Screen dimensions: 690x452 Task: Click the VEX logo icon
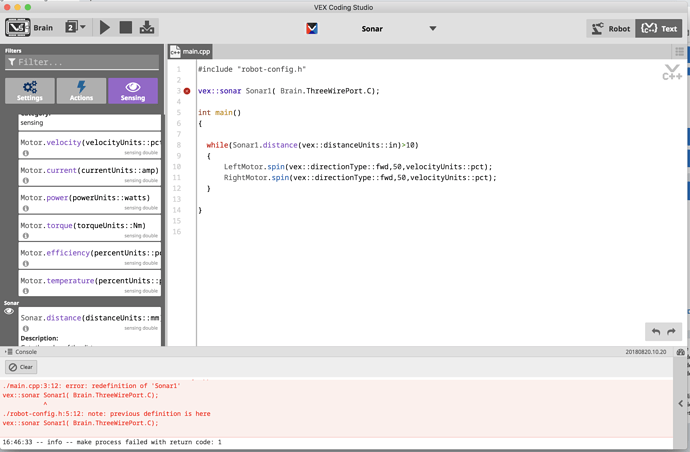312,29
